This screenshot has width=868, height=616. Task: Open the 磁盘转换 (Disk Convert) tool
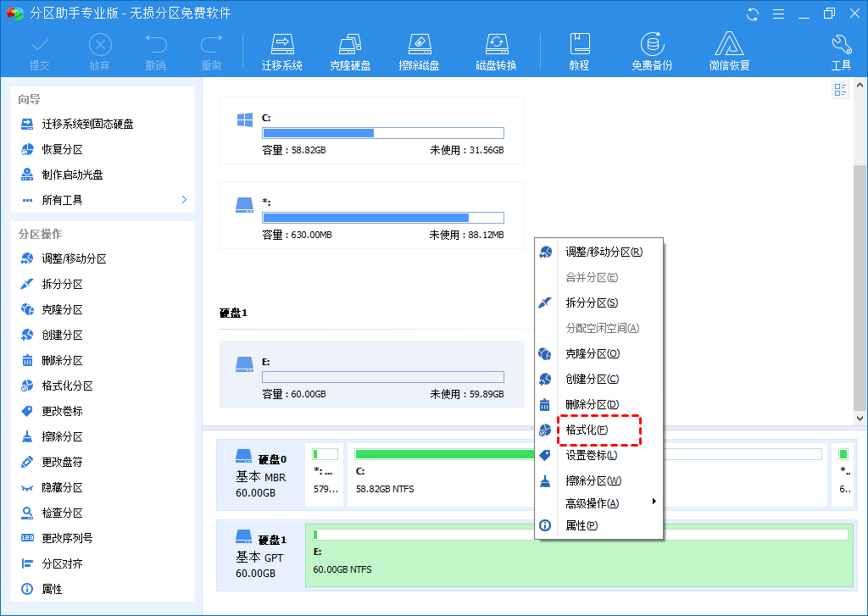click(x=496, y=48)
